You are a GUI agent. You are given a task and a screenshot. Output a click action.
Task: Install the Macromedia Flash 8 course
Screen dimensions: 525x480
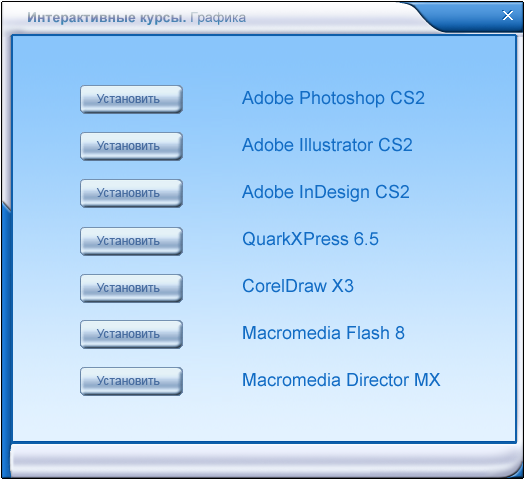point(131,334)
